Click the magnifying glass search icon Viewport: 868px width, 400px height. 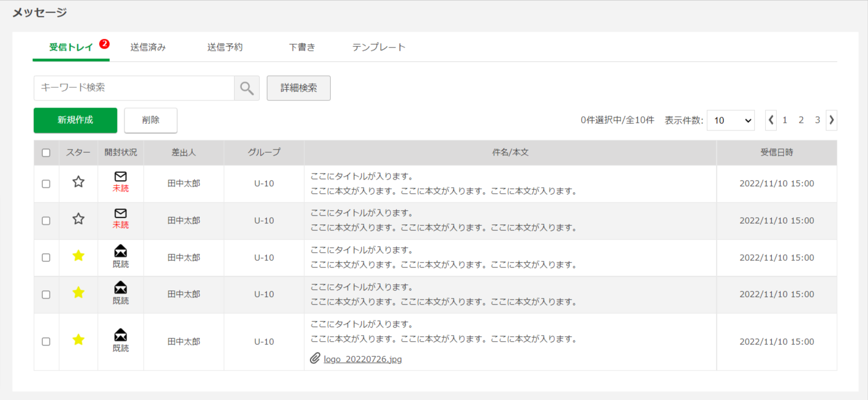[x=247, y=88]
